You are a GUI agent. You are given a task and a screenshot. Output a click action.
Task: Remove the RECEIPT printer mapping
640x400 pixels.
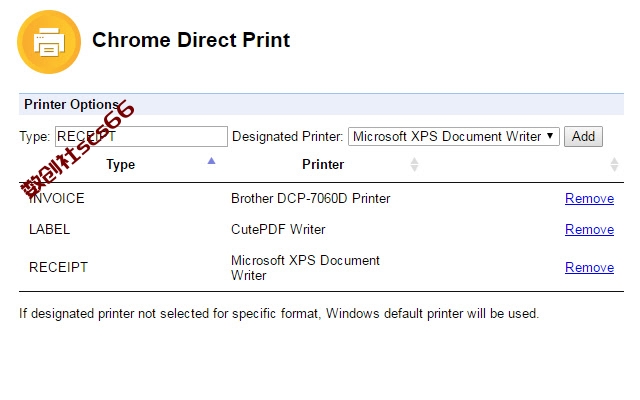pyautogui.click(x=589, y=267)
